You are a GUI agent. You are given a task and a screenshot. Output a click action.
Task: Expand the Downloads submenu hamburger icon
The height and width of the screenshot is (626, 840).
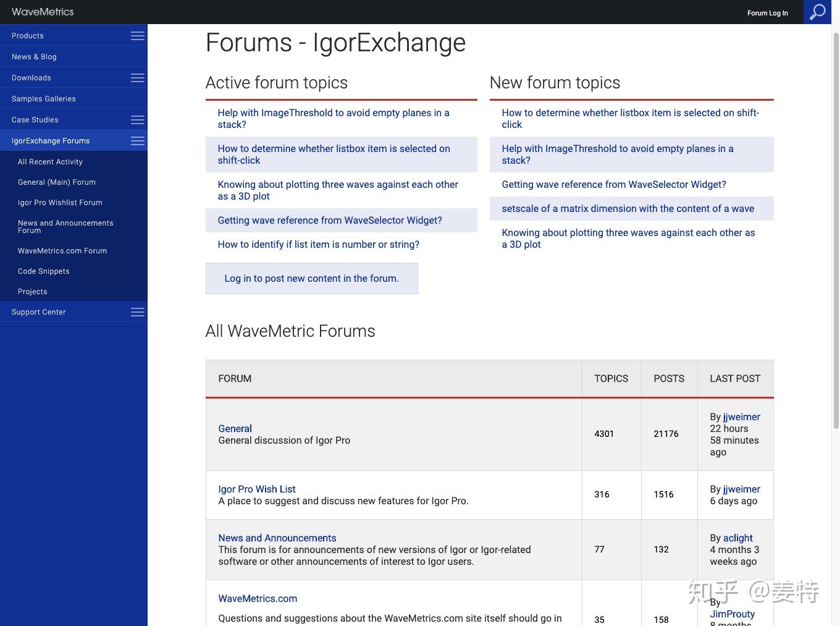pos(138,78)
